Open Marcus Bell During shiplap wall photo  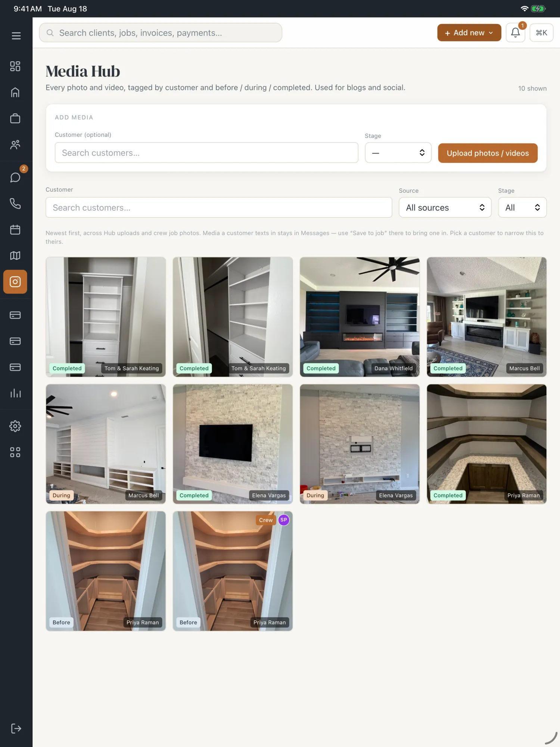(x=106, y=444)
